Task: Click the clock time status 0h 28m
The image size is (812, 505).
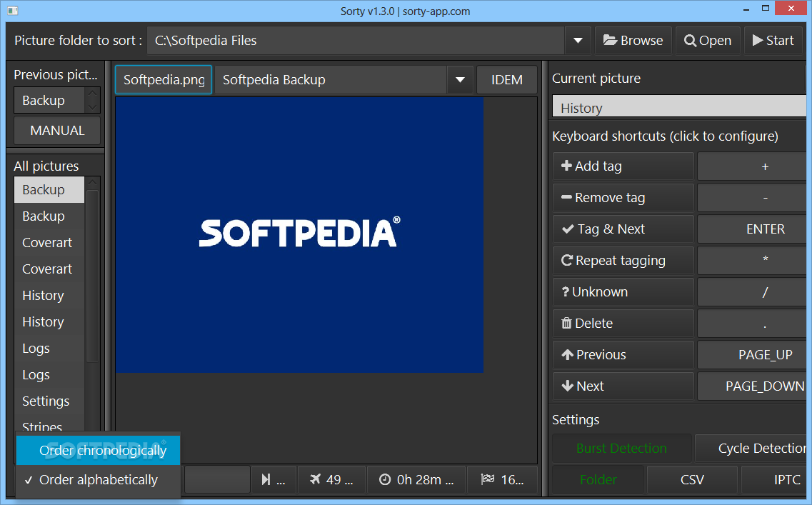Action: pyautogui.click(x=416, y=479)
